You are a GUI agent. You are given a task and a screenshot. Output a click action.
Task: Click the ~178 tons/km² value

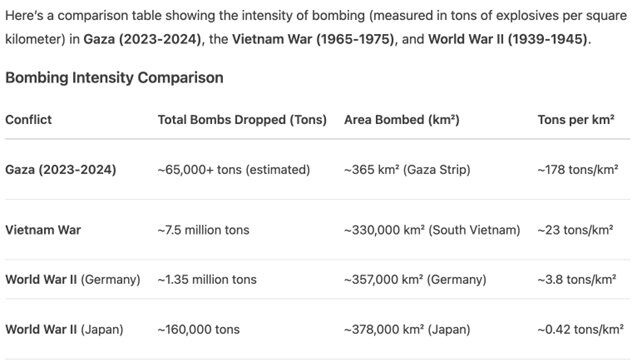[578, 170]
